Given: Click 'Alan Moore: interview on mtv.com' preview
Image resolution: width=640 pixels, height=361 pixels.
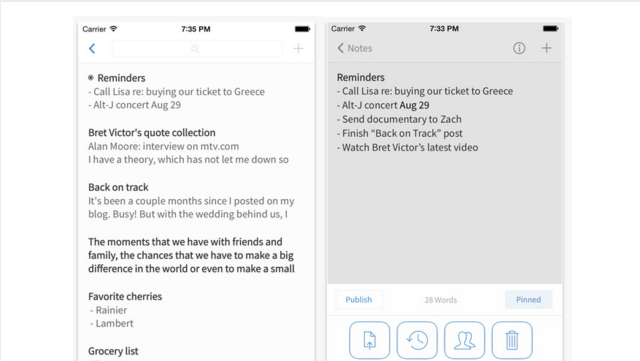Looking at the screenshot, I should tap(164, 146).
